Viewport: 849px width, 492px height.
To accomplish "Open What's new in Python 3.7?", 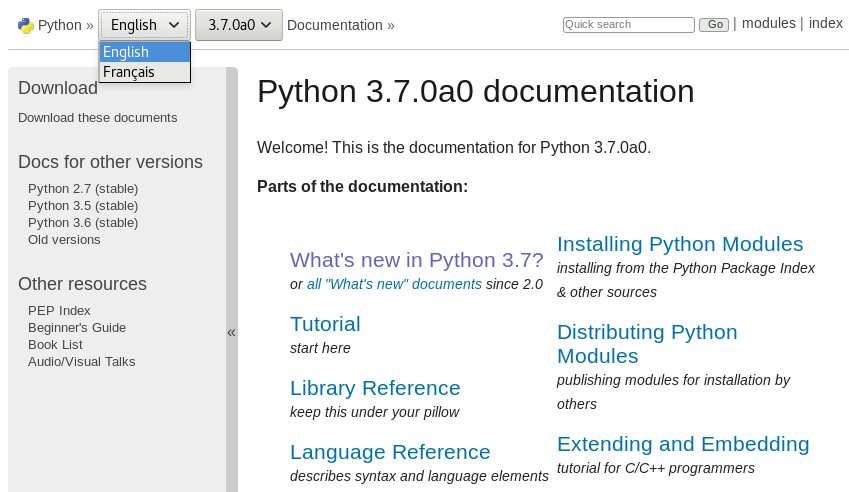I will click(416, 260).
